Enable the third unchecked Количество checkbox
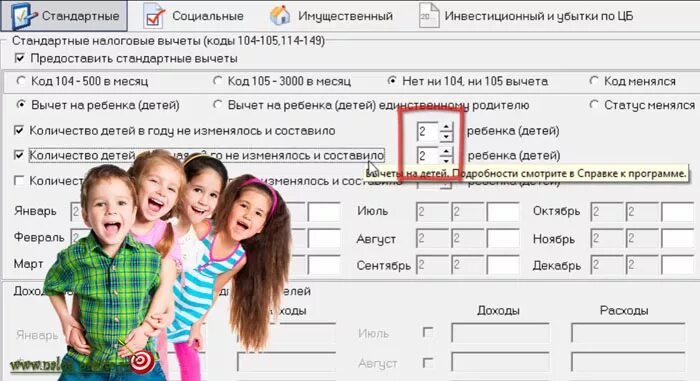Image resolution: width=700 pixels, height=381 pixels. 19,181
